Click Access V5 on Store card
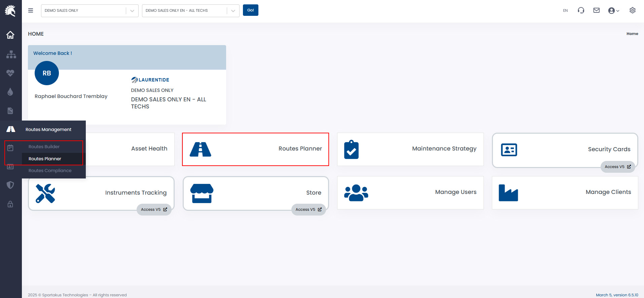The height and width of the screenshot is (298, 644). [309, 209]
